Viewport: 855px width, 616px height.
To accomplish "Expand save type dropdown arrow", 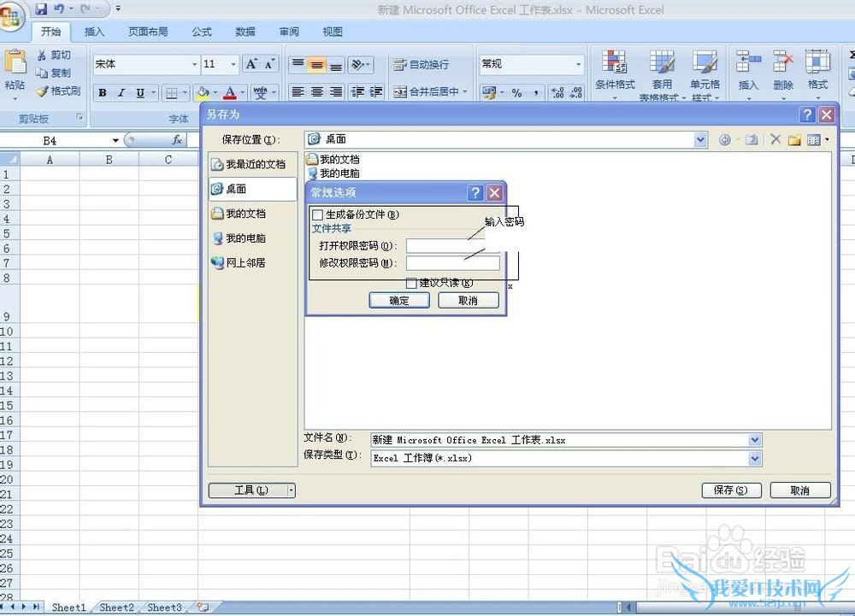I will 755,459.
